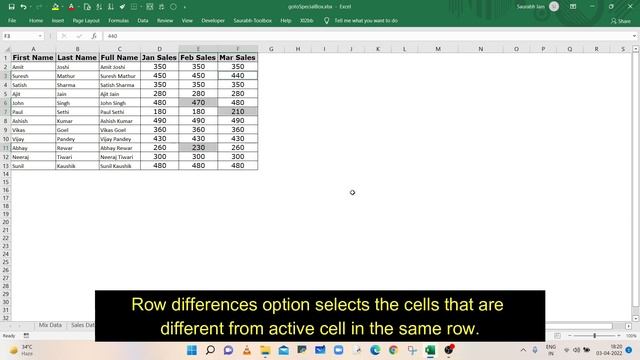
Task: Expand the formula bar
Action: pyautogui.click(x=634, y=36)
